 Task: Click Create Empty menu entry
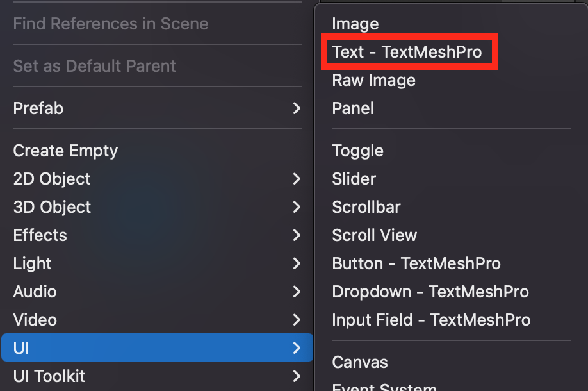[x=65, y=151]
